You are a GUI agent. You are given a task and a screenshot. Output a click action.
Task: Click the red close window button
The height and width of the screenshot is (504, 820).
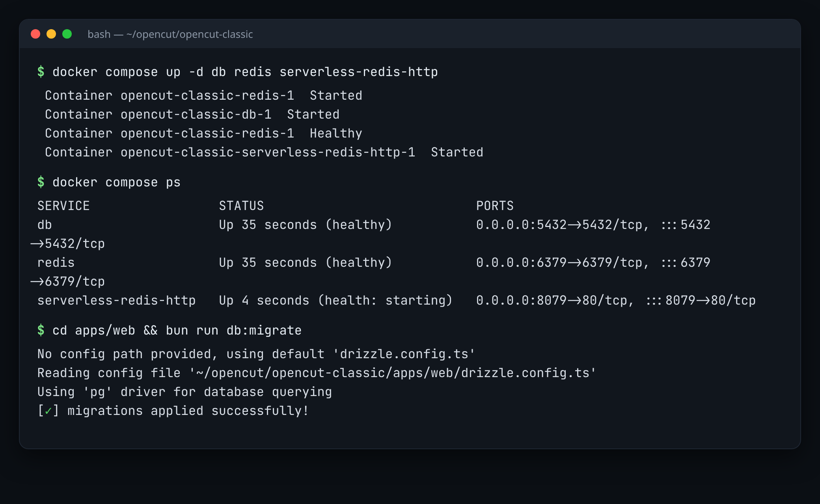pyautogui.click(x=35, y=34)
